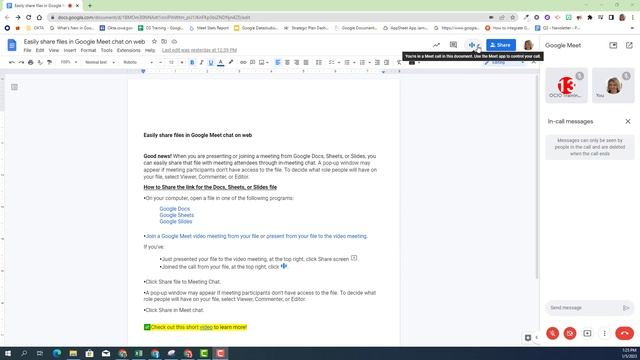Viewport: 640px width, 360px height.
Task: Open the Checklist dropdown
Action: pyautogui.click(x=333, y=62)
